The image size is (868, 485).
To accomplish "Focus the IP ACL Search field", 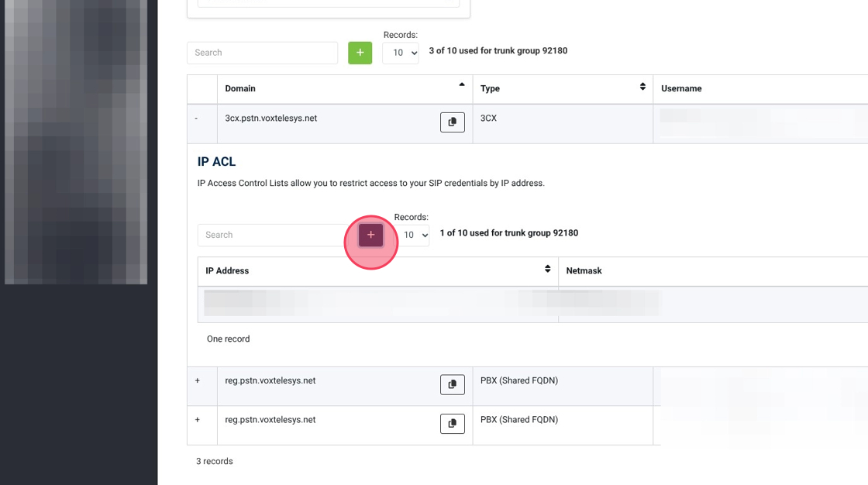I will pos(273,235).
